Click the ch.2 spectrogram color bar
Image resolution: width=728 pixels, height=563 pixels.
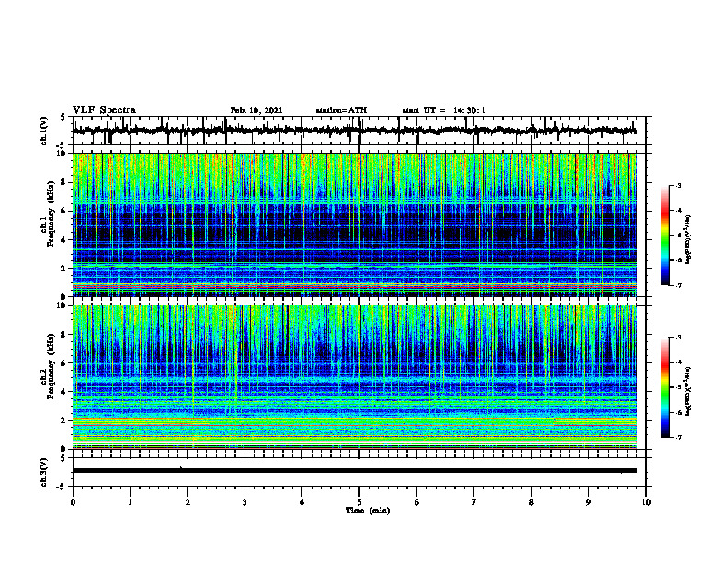coord(665,387)
